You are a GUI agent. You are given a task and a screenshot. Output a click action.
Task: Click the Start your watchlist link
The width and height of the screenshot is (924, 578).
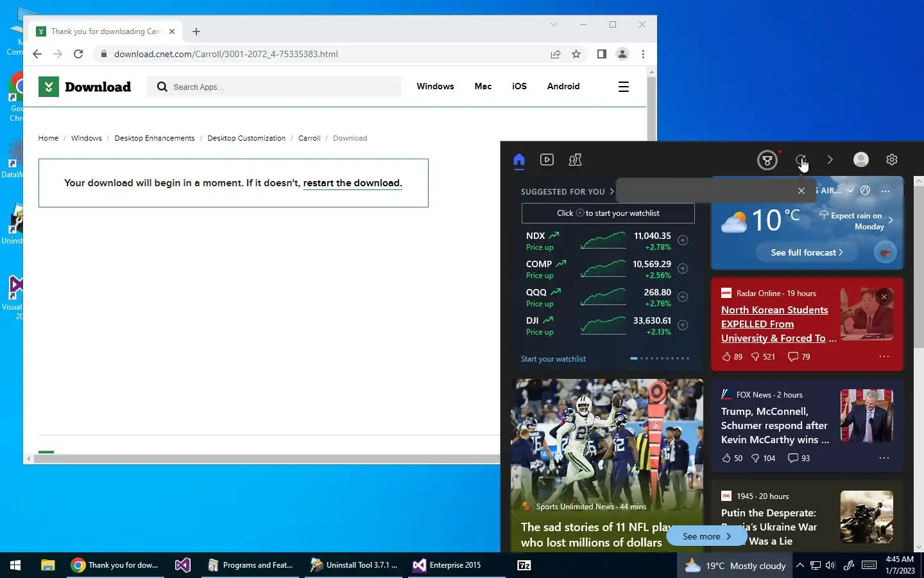tap(553, 359)
